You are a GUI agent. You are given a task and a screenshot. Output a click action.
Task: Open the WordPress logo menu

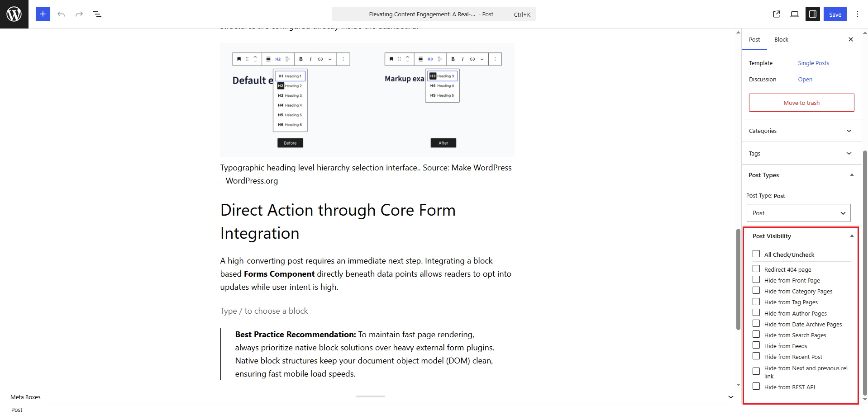14,14
